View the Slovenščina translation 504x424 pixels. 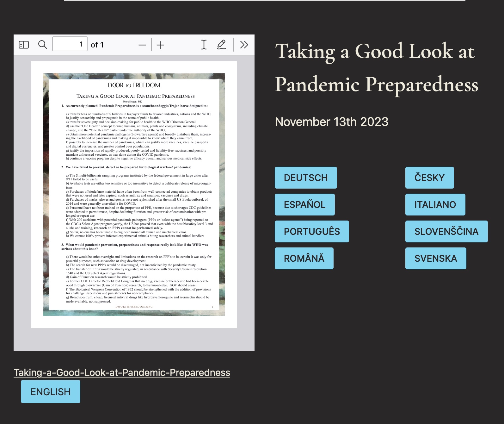click(446, 232)
